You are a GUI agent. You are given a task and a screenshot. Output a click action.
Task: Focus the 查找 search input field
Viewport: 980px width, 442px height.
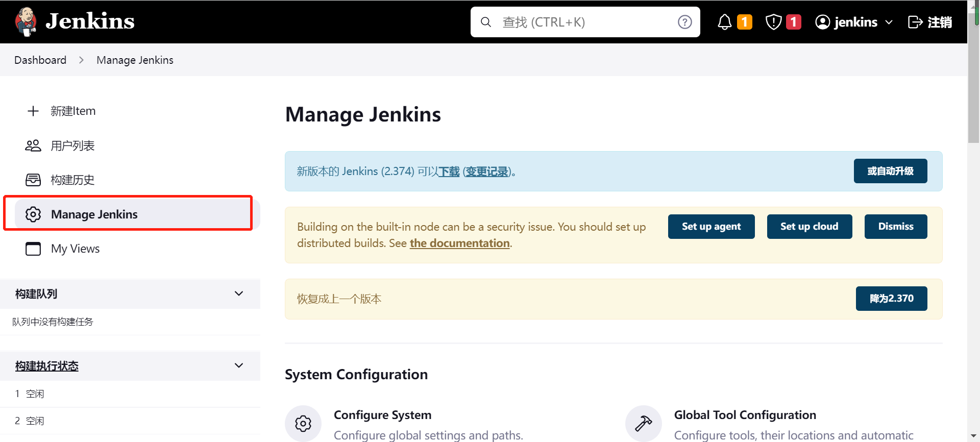click(582, 22)
